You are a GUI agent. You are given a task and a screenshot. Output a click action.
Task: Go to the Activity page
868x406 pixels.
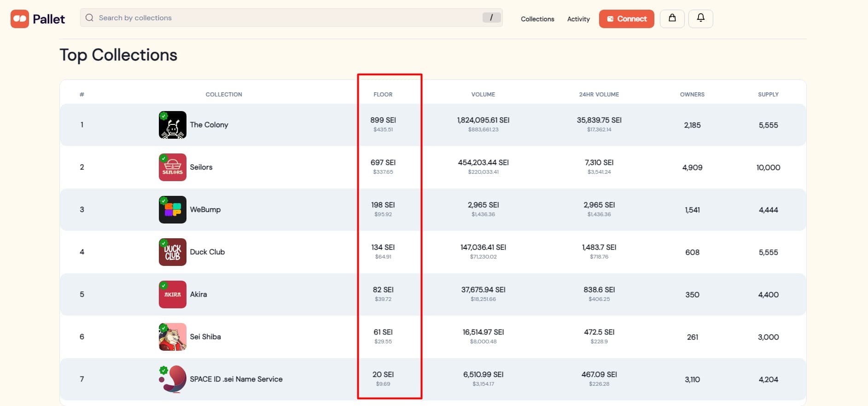click(x=578, y=19)
